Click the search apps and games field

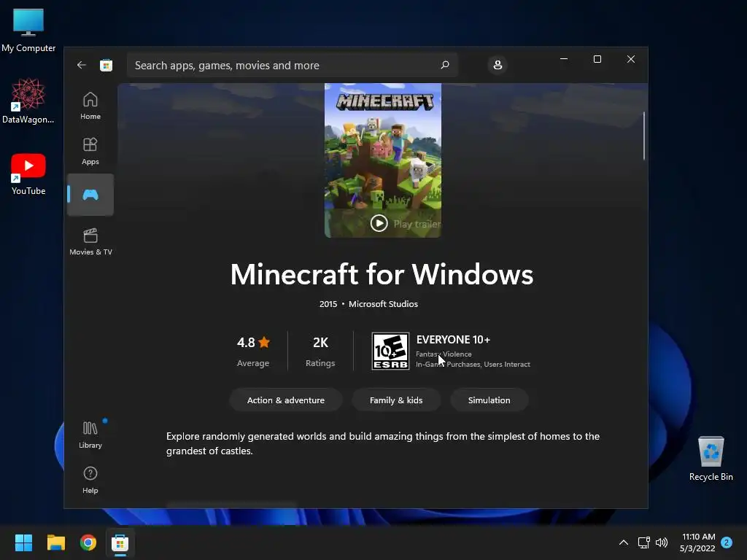292,65
